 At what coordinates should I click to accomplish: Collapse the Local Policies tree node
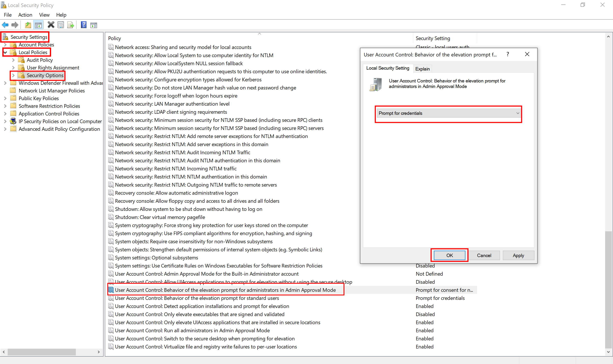pyautogui.click(x=5, y=52)
